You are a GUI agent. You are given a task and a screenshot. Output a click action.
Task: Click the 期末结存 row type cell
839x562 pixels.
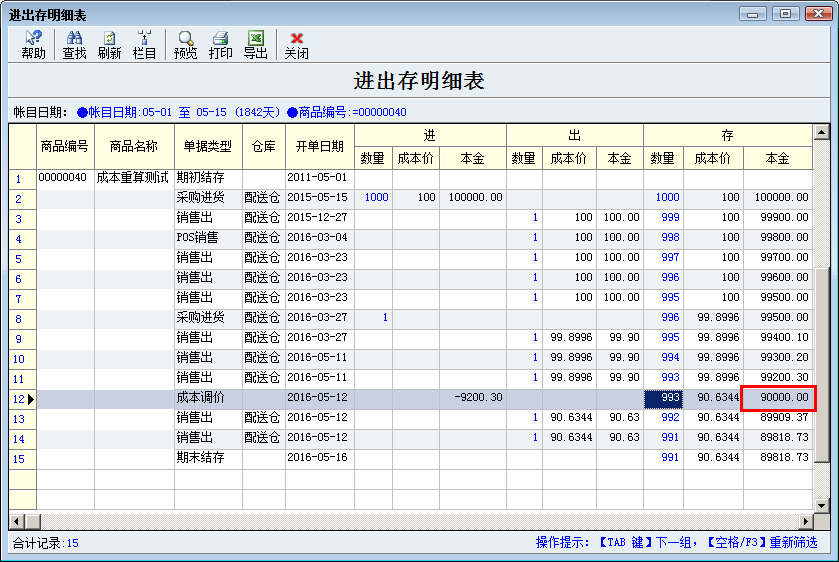tap(208, 458)
